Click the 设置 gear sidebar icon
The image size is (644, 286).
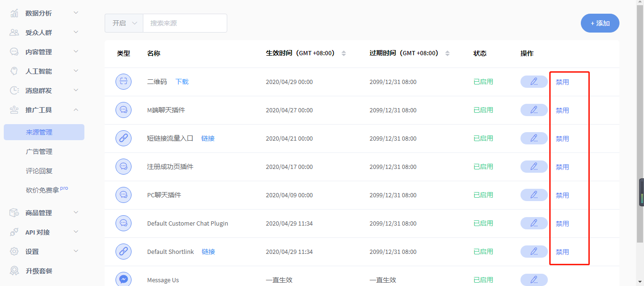pos(14,252)
